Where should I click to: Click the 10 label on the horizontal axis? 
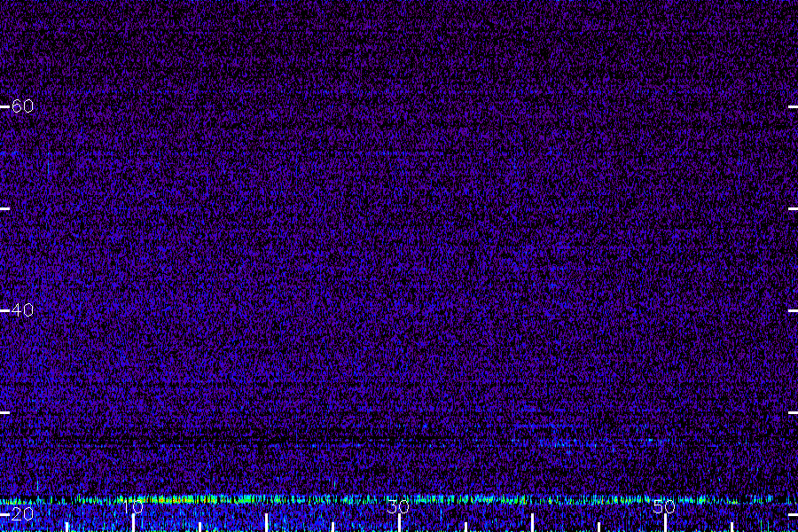(133, 507)
